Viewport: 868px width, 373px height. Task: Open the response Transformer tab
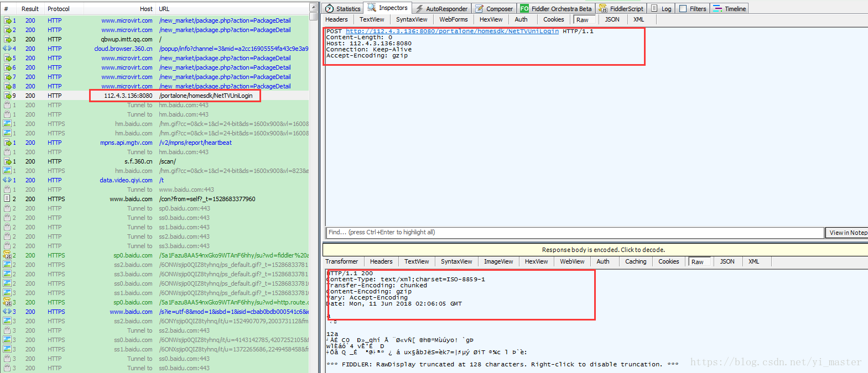[x=341, y=261]
